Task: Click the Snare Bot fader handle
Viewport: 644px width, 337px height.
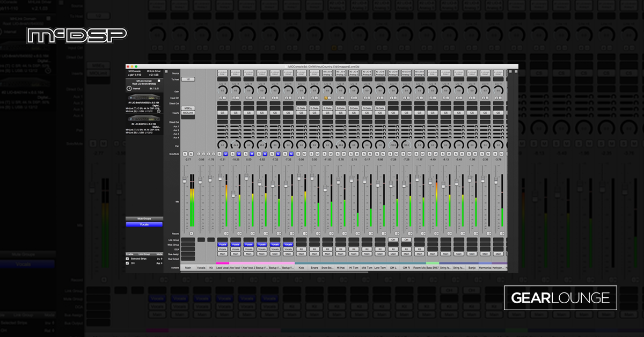Action: (325, 188)
